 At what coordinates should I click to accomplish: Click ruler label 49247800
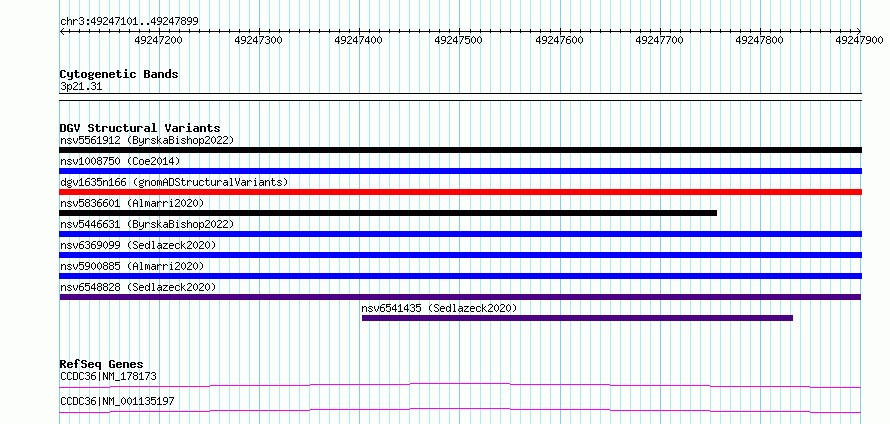tap(759, 40)
